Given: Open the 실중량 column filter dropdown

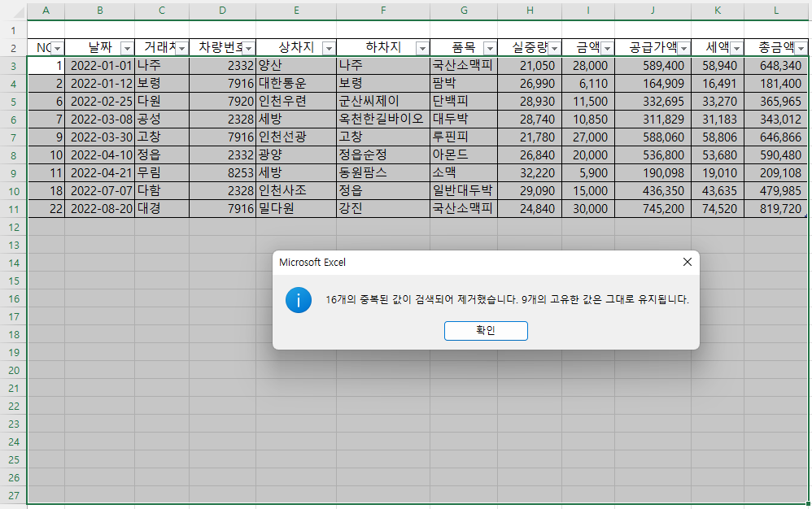Looking at the screenshot, I should (x=555, y=49).
